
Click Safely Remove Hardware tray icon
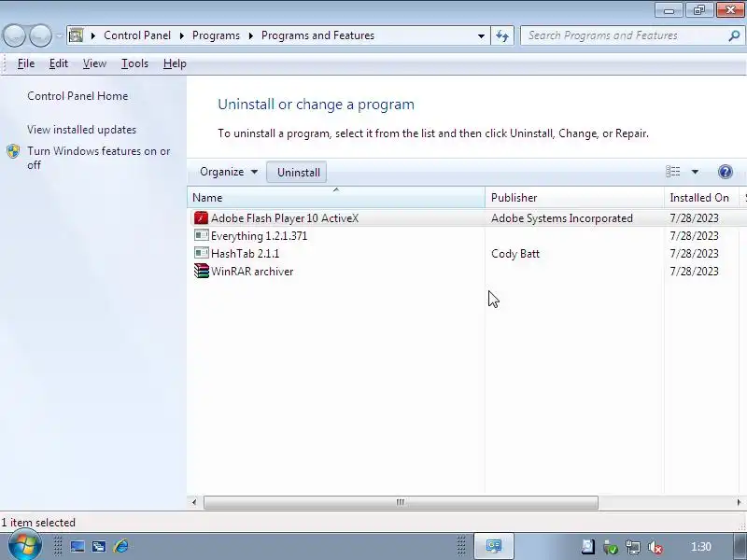click(611, 547)
